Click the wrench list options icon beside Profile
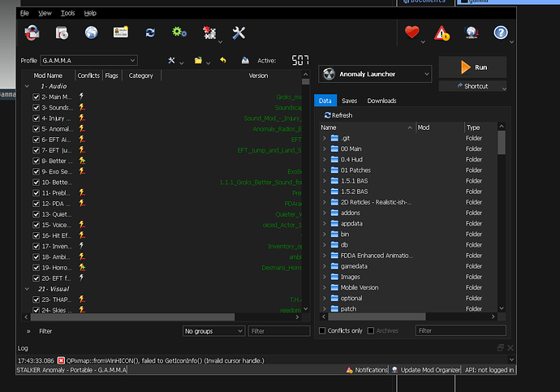 [172, 60]
